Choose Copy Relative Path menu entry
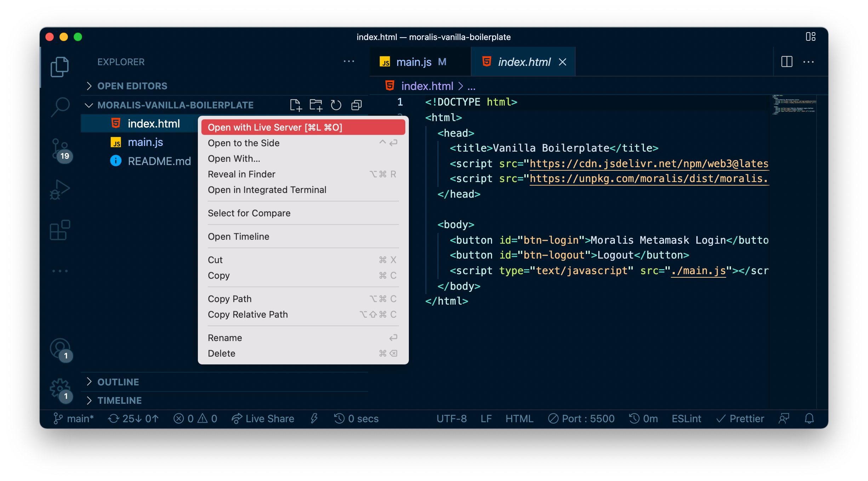This screenshot has height=481, width=868. 303,314
